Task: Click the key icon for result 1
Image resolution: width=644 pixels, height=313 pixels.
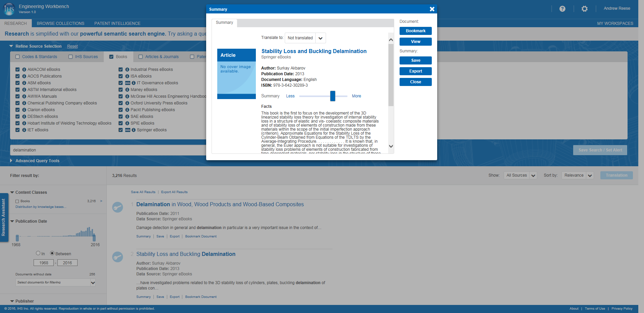Action: 118,207
